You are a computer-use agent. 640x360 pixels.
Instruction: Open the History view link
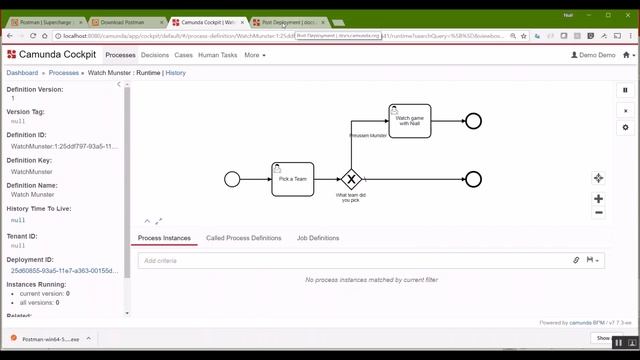pyautogui.click(x=176, y=73)
